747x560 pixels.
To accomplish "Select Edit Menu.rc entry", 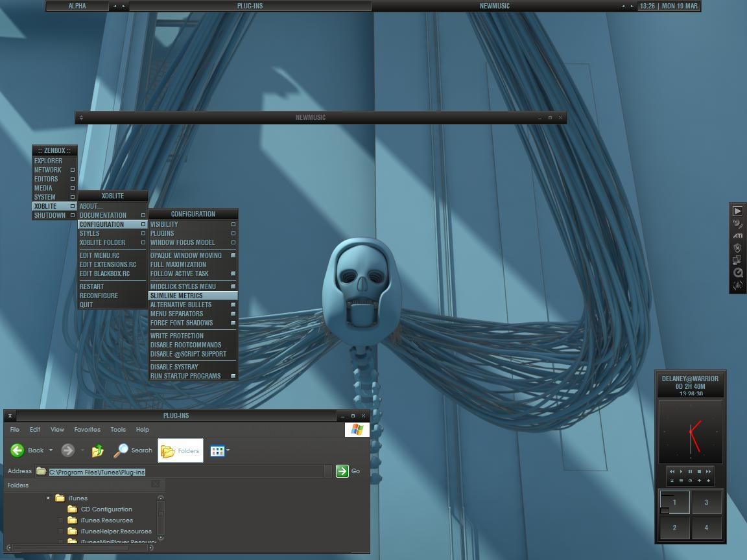I will (x=112, y=255).
